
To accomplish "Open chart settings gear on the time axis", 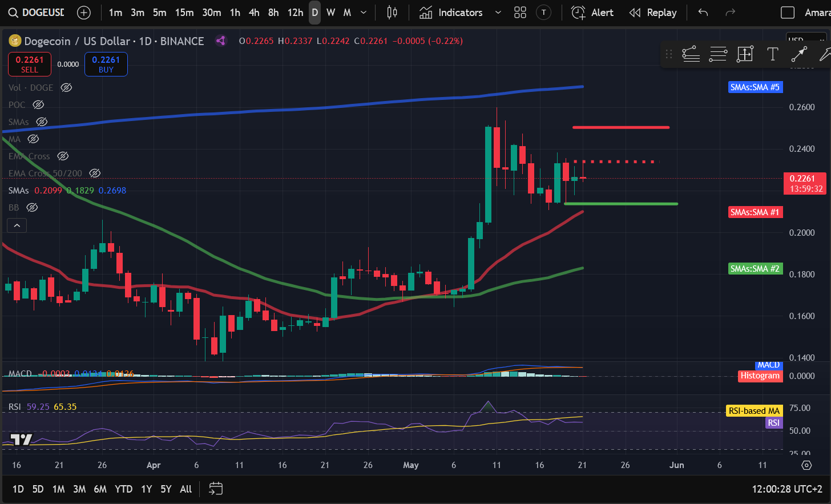I will 806,465.
